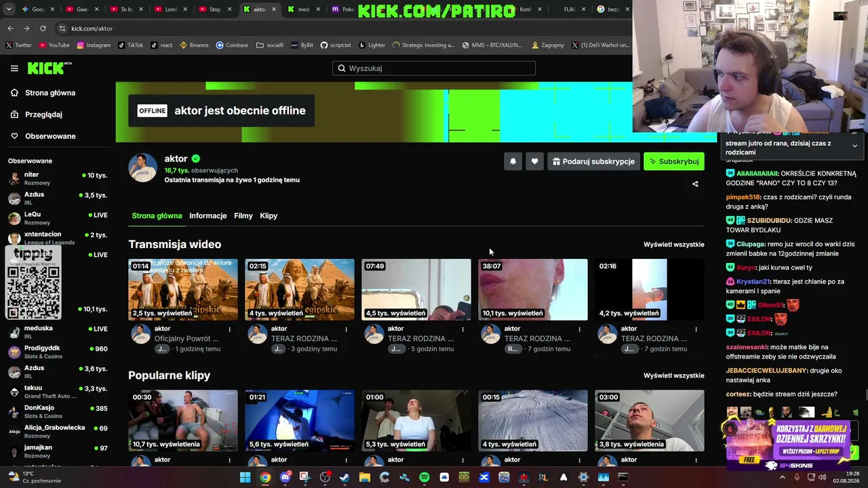
Task: Click Podaruj subskrypcje button
Action: point(593,161)
